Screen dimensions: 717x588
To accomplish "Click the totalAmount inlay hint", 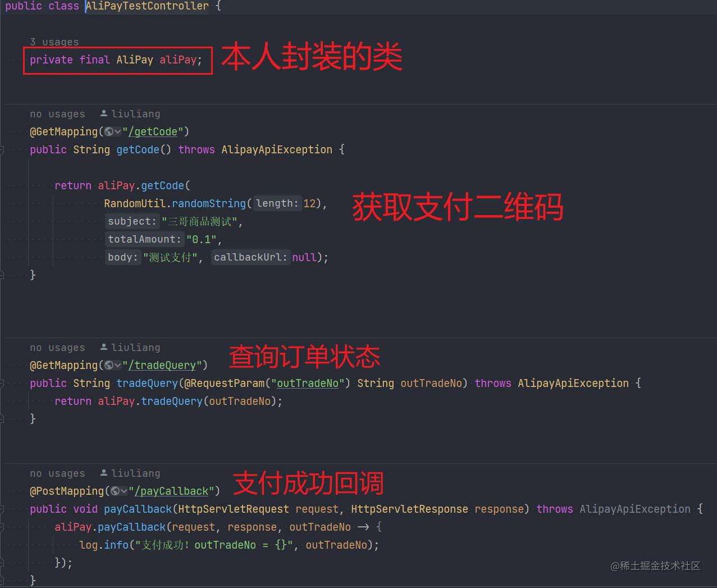I will pos(143,239).
